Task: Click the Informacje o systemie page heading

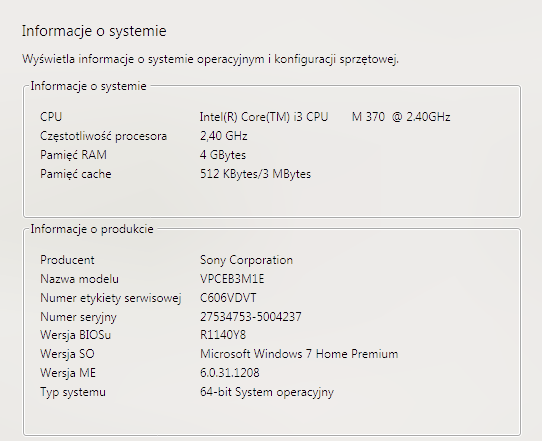Action: 94,31
